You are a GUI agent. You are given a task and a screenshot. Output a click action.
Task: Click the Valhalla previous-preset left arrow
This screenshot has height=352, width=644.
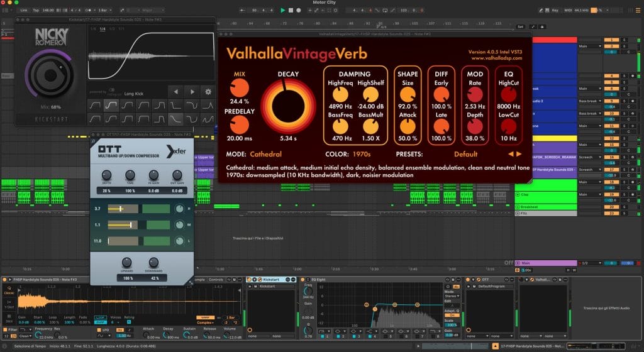(511, 154)
